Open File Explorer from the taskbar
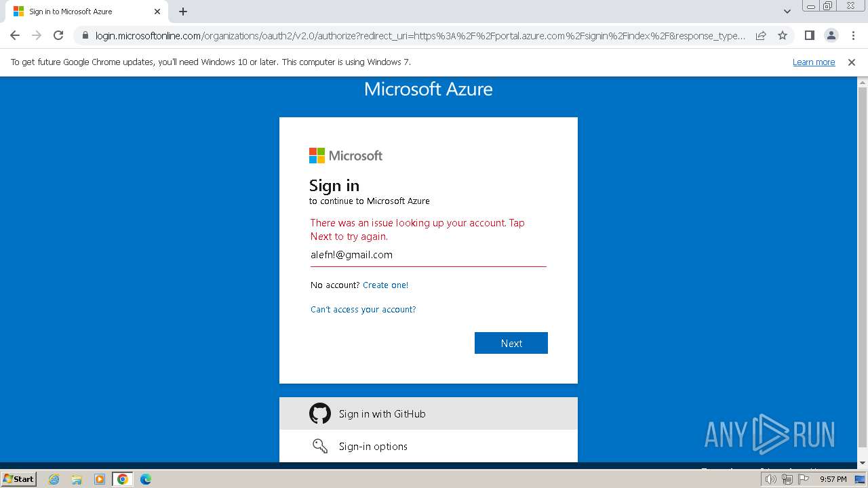This screenshot has width=868, height=488. (x=77, y=479)
